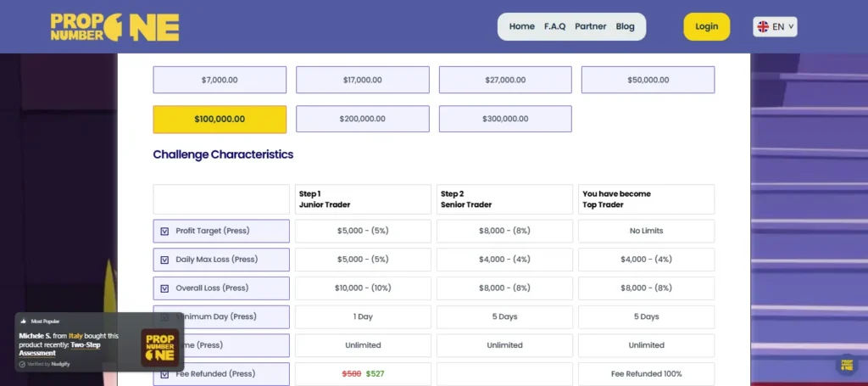Click the Step 2 Senior Trader header

tap(504, 199)
